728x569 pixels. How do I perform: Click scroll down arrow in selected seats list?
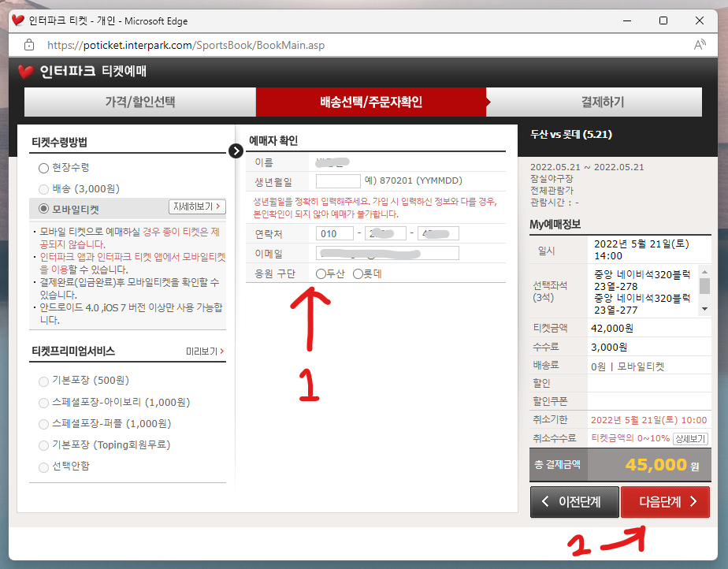click(705, 309)
